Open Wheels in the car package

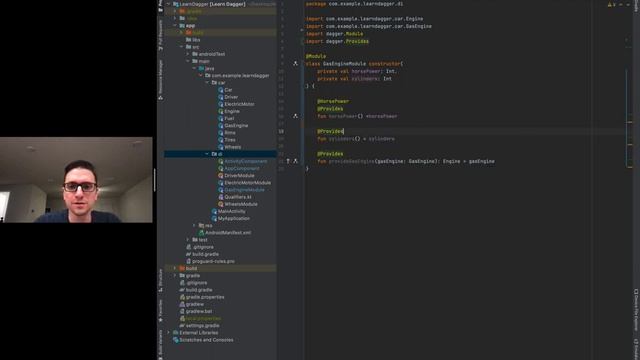pos(229,147)
